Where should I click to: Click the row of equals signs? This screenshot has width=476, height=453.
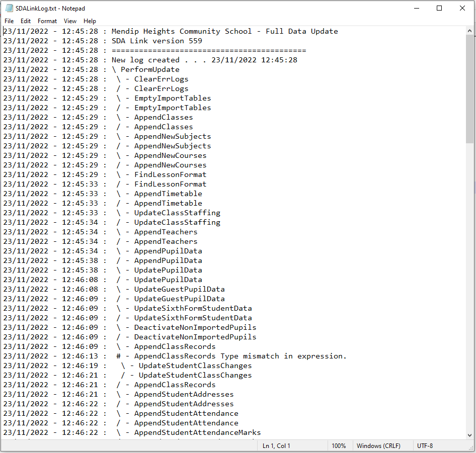(209, 50)
